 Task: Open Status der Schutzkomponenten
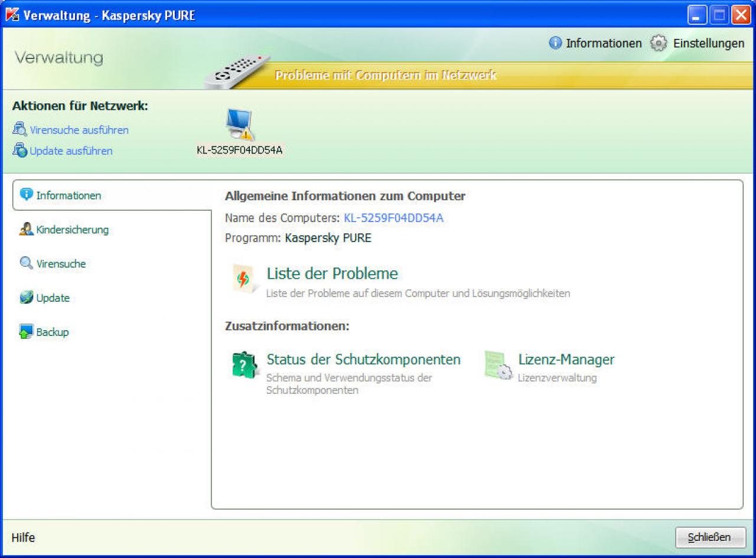pyautogui.click(x=363, y=359)
